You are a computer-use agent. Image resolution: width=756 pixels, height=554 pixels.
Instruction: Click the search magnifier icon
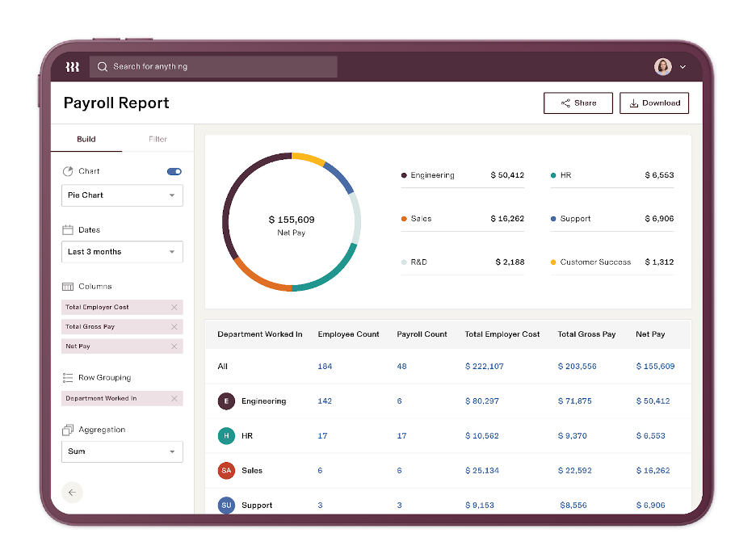[102, 67]
